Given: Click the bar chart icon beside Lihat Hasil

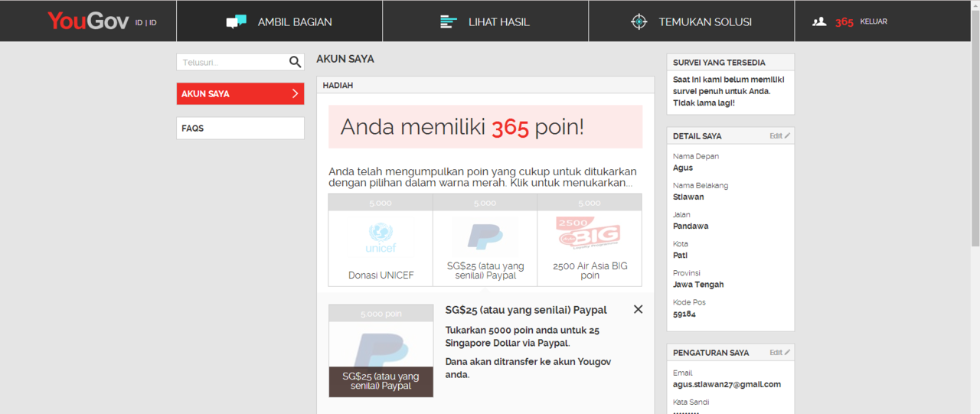Looking at the screenshot, I should tap(449, 21).
